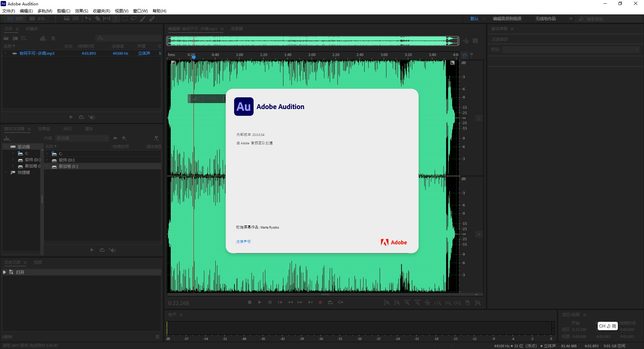Image resolution: width=644 pixels, height=349 pixels.
Task: Select the Marquee Selection tool
Action: (x=125, y=18)
